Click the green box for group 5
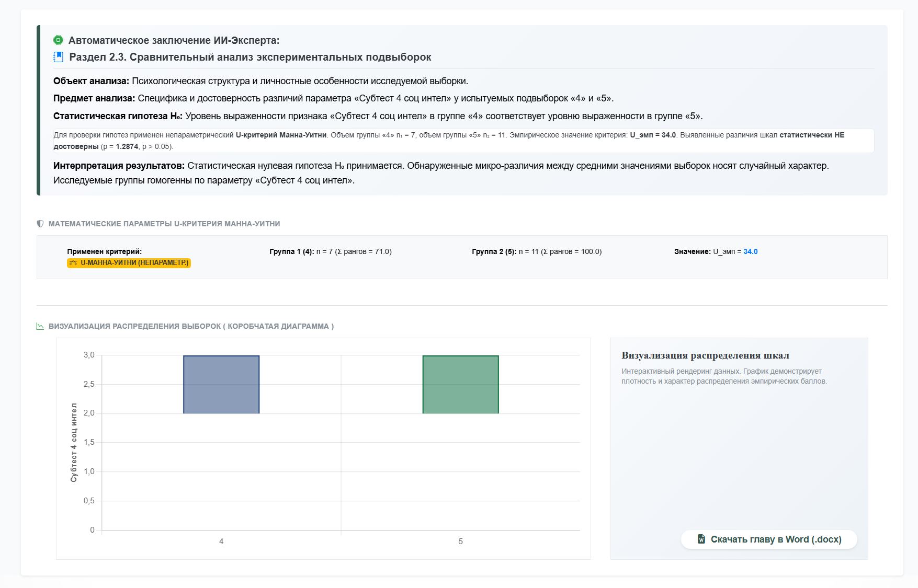 coord(460,385)
